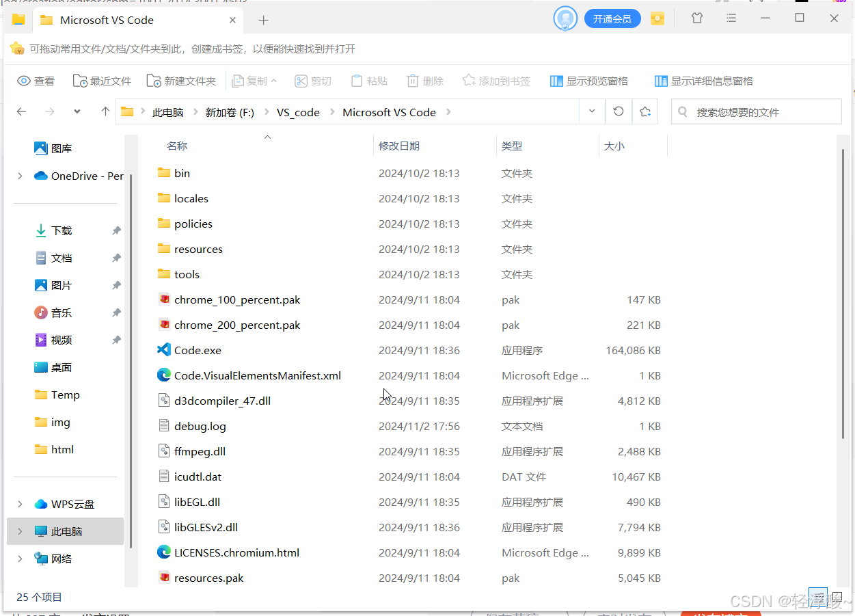Click 新建文件夹 to create folder
Image resolution: width=855 pixels, height=616 pixels.
(181, 81)
